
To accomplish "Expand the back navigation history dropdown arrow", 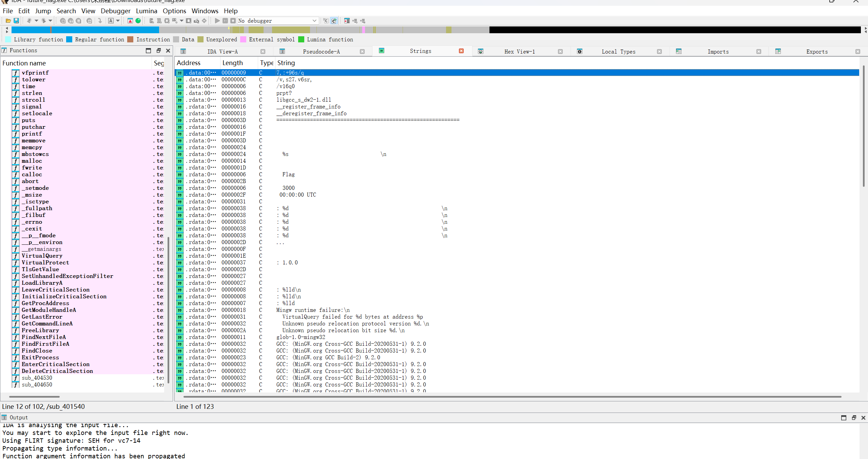I will coord(36,21).
